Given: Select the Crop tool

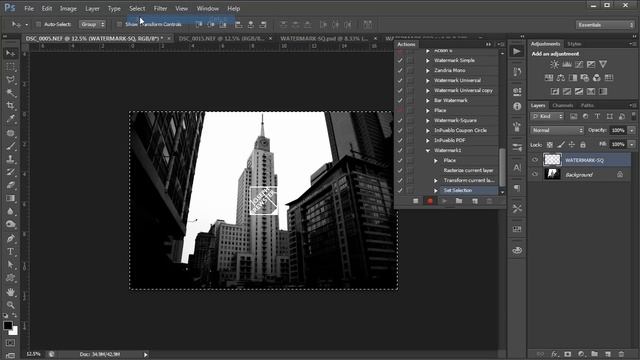Looking at the screenshot, I should pos(10,106).
